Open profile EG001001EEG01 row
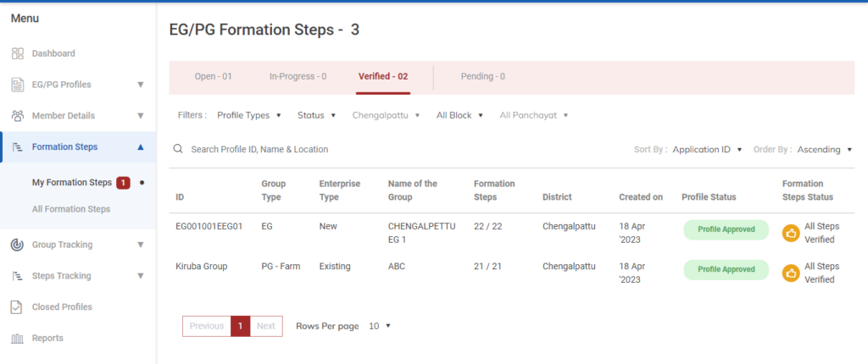Screen dimensions: 868x364 (x=209, y=227)
